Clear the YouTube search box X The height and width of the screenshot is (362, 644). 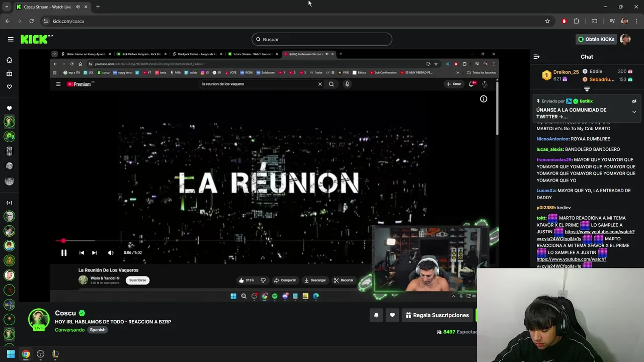coord(320,84)
